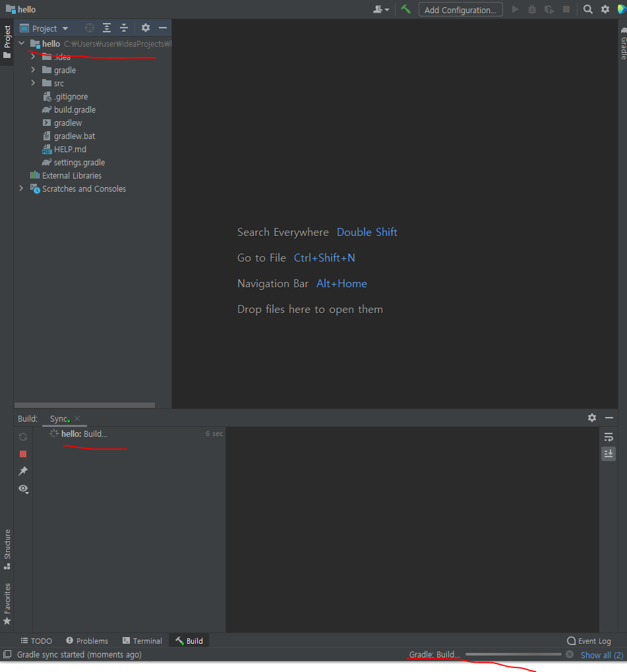Click Gradle: Build... progress label

(434, 654)
